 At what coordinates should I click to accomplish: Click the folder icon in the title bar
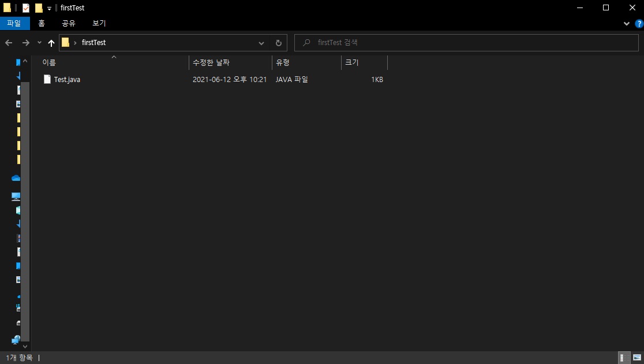7,8
